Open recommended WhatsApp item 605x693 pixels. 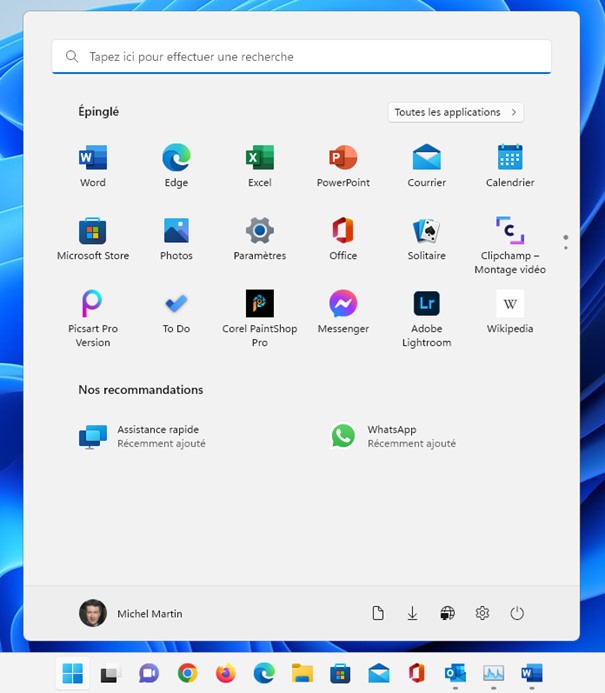(x=393, y=436)
